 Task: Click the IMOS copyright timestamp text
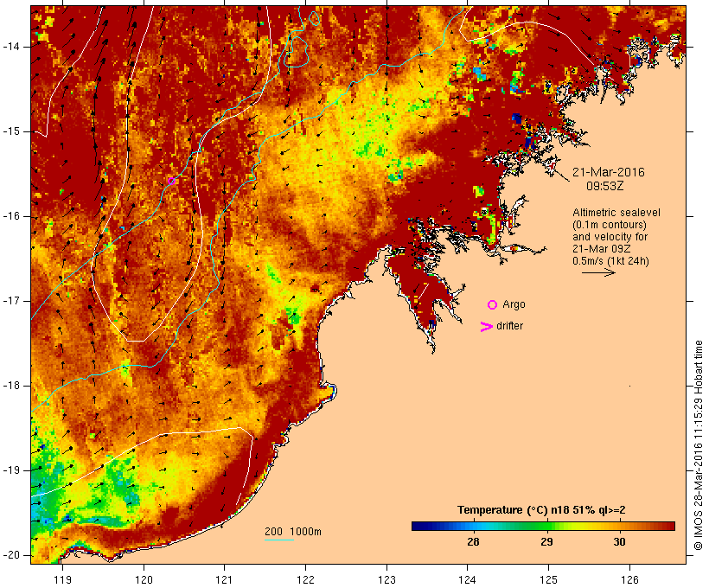coord(698,445)
